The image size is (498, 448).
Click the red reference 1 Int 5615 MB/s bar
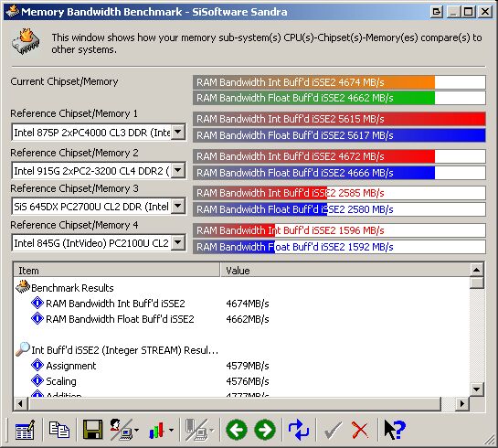tap(339, 119)
